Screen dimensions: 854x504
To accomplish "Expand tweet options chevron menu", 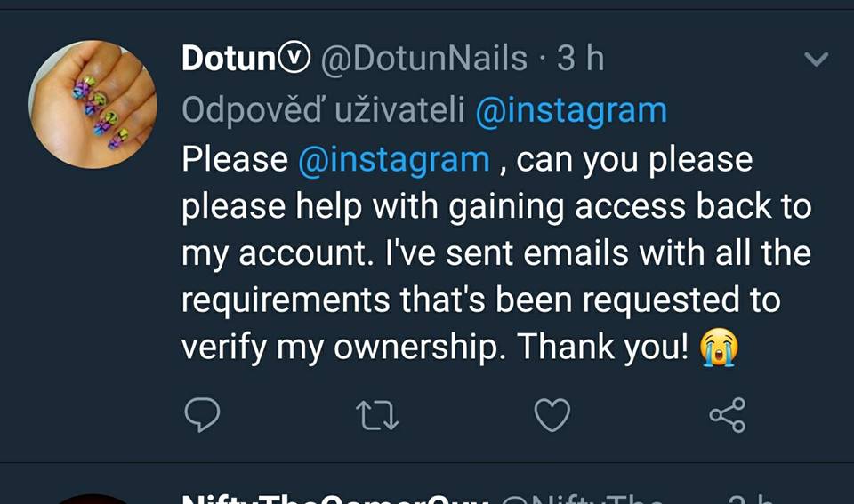I will click(x=815, y=60).
